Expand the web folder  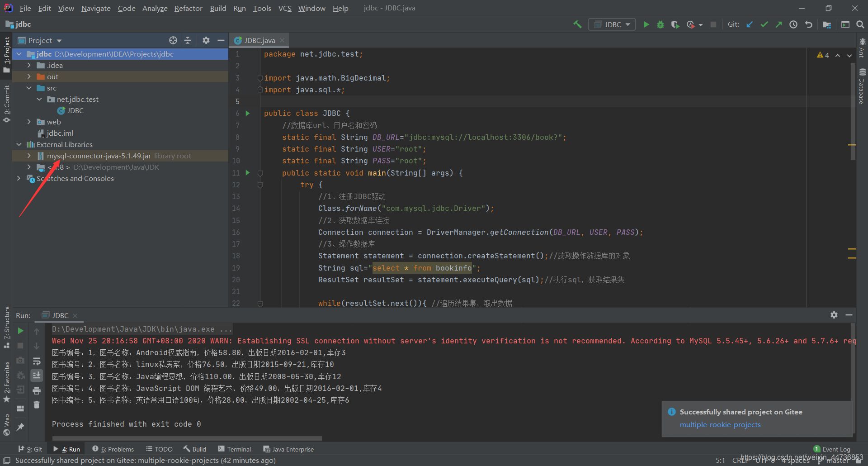[x=29, y=122]
